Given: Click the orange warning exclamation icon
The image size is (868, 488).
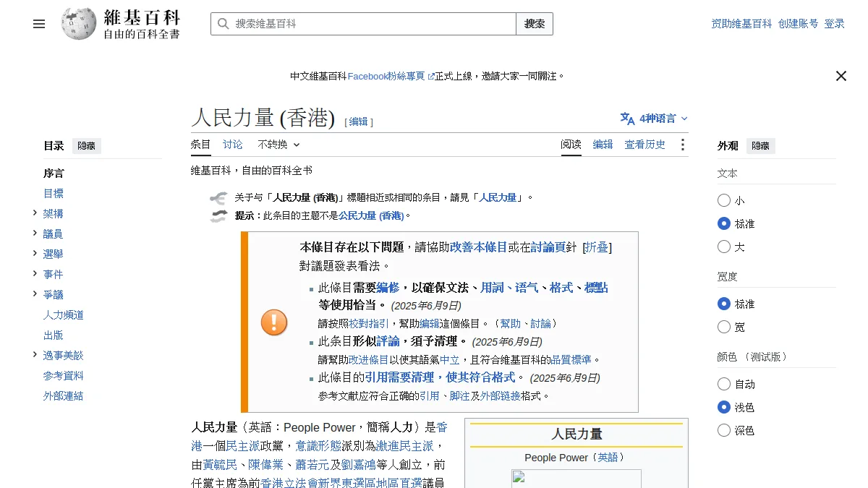Looking at the screenshot, I should pos(274,322).
